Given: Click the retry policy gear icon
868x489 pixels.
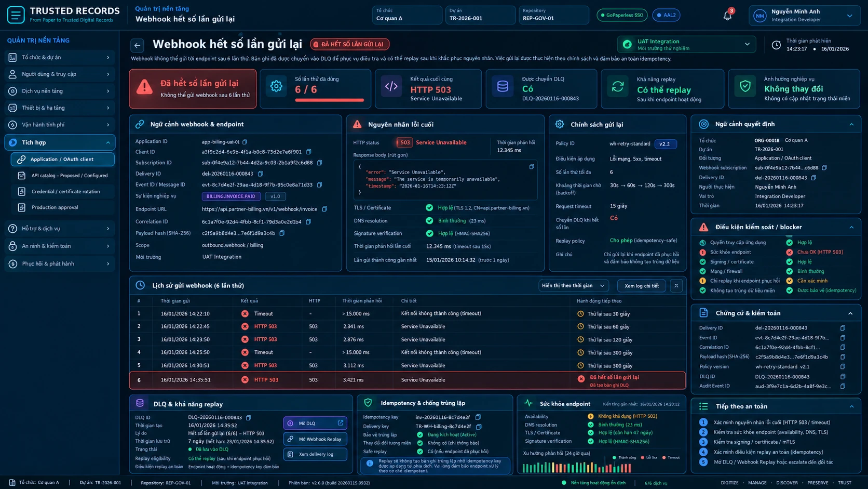Looking at the screenshot, I should pyautogui.click(x=560, y=124).
